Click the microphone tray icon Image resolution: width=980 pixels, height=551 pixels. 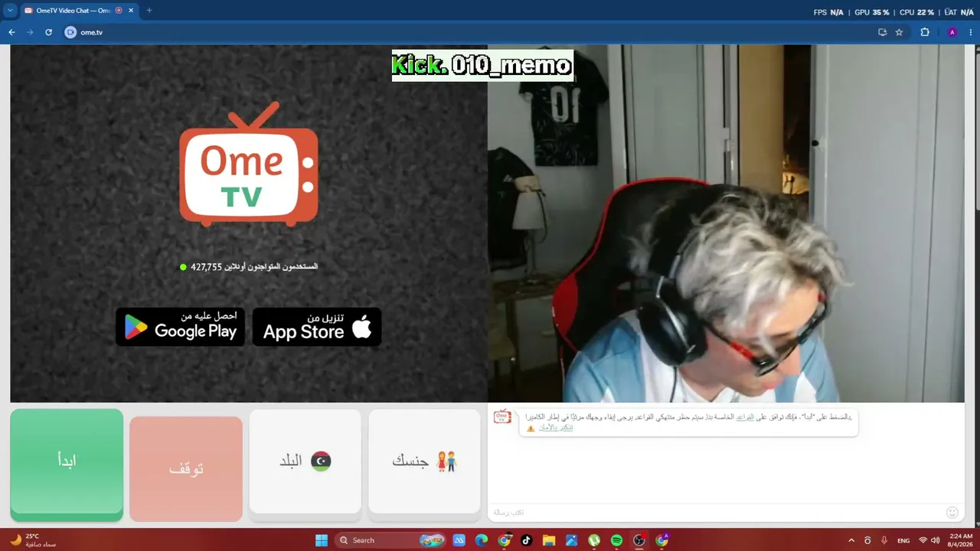click(x=884, y=540)
